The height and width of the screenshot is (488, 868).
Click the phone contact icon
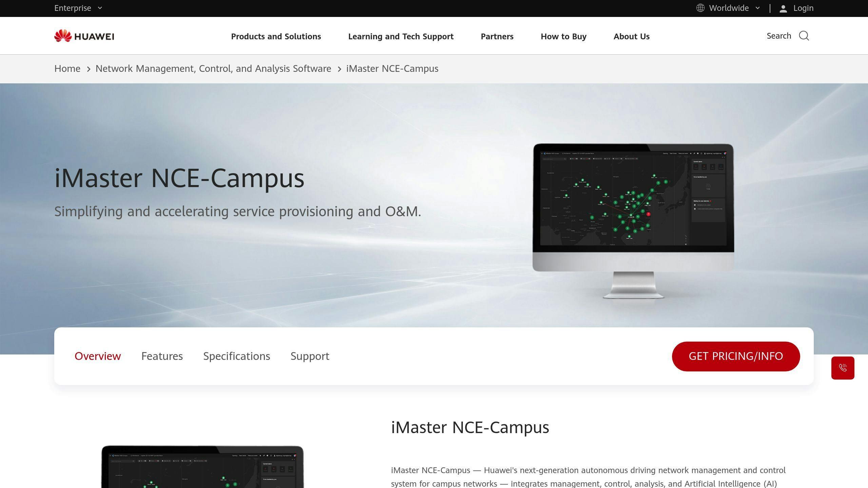point(843,368)
